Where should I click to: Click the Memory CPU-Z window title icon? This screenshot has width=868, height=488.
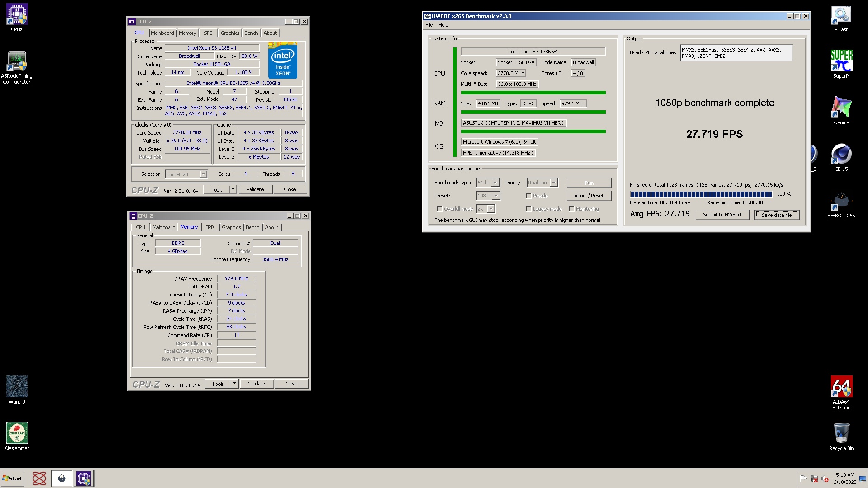[133, 216]
